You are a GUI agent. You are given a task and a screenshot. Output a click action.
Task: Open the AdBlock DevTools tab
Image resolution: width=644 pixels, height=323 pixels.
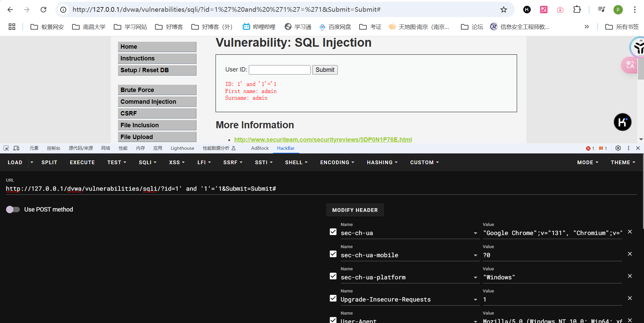pyautogui.click(x=260, y=148)
